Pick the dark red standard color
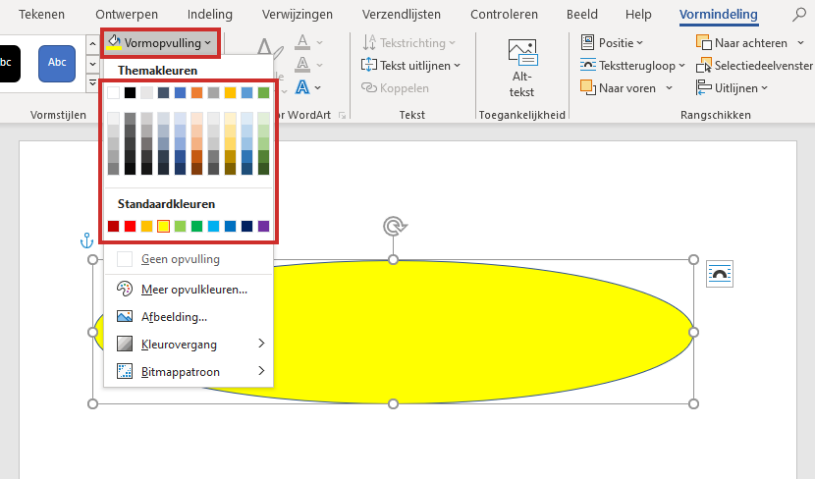Screen dimensions: 815x479 [x=113, y=226]
